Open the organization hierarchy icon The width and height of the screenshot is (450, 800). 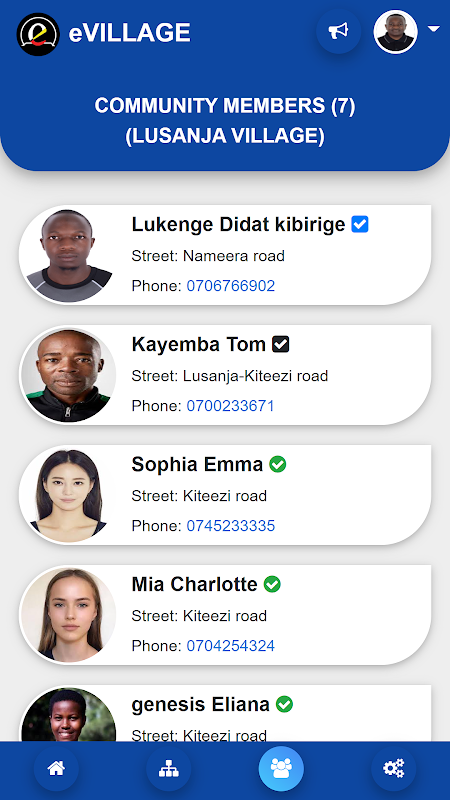point(168,768)
